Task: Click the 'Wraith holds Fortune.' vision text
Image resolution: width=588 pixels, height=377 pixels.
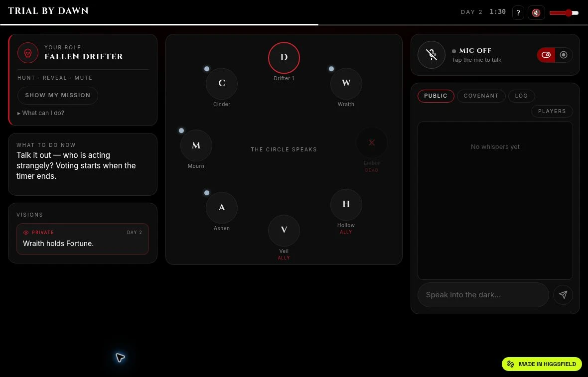Action: point(58,244)
